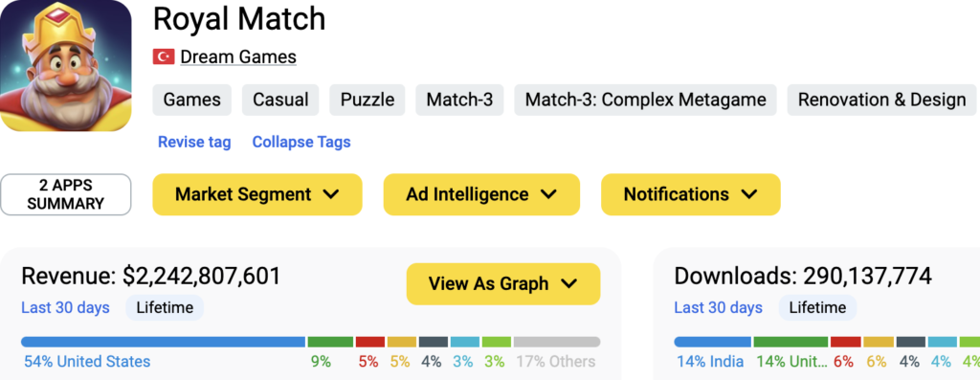
Task: Click the blue United States revenue bar
Action: click(163, 342)
